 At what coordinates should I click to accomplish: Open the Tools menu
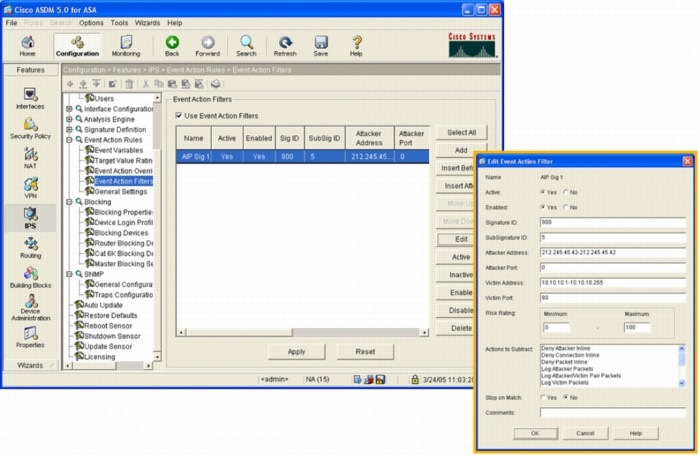(x=119, y=23)
